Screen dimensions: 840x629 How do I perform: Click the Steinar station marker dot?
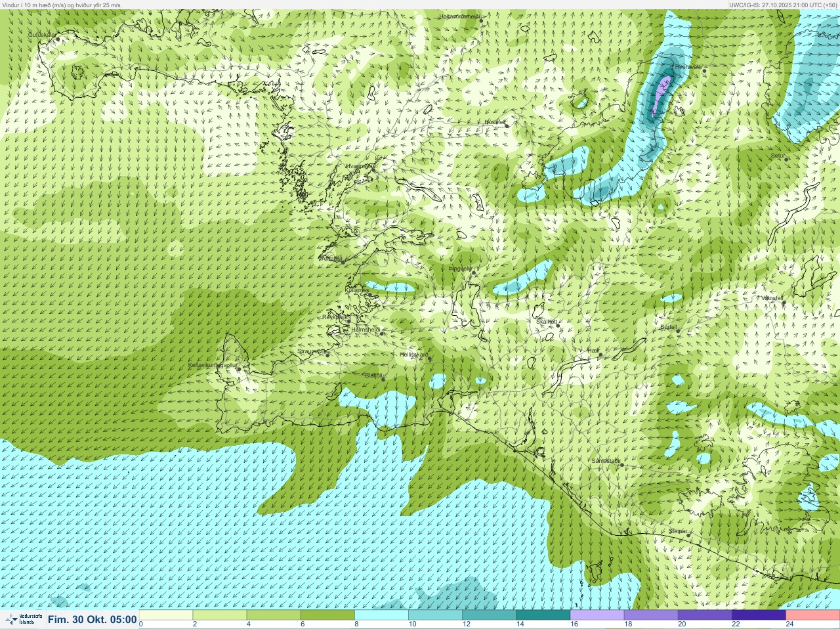click(x=688, y=535)
